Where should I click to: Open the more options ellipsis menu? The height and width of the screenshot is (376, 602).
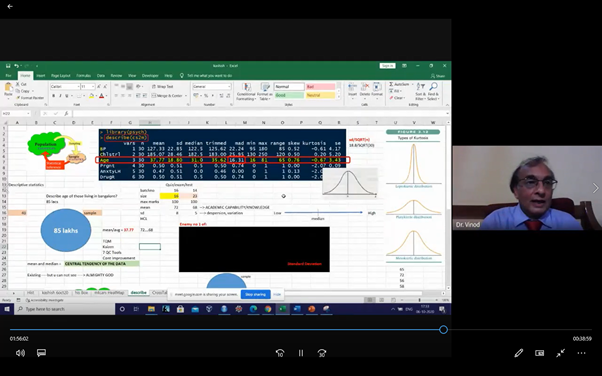581,353
